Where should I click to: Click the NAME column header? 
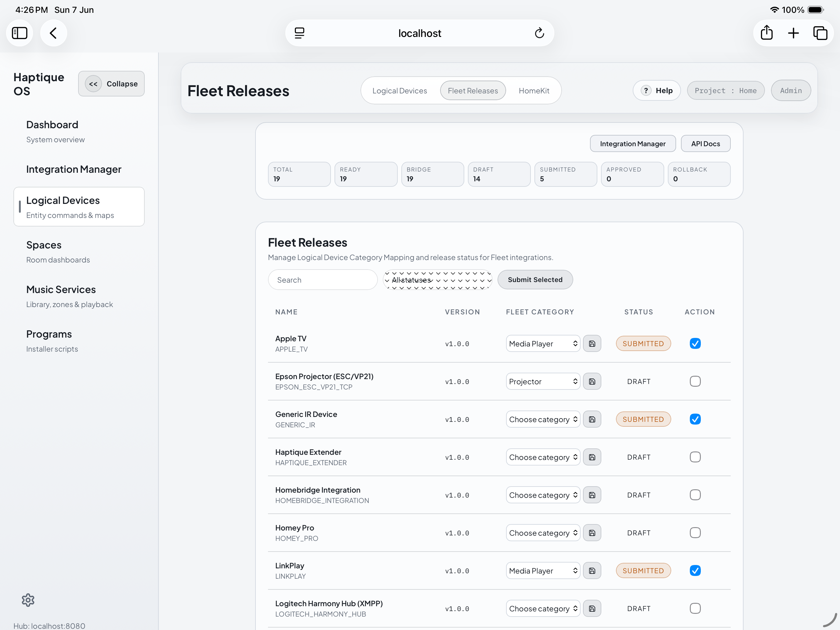(286, 312)
